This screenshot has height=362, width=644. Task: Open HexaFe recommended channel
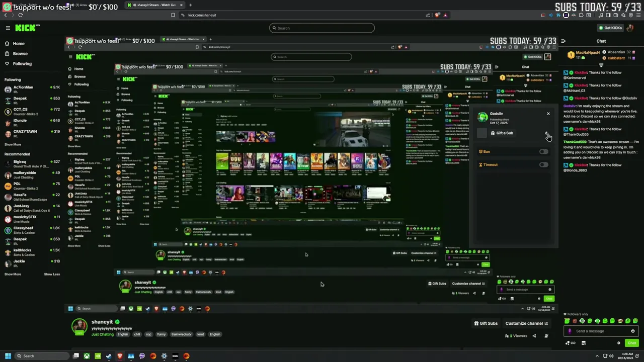point(31,197)
